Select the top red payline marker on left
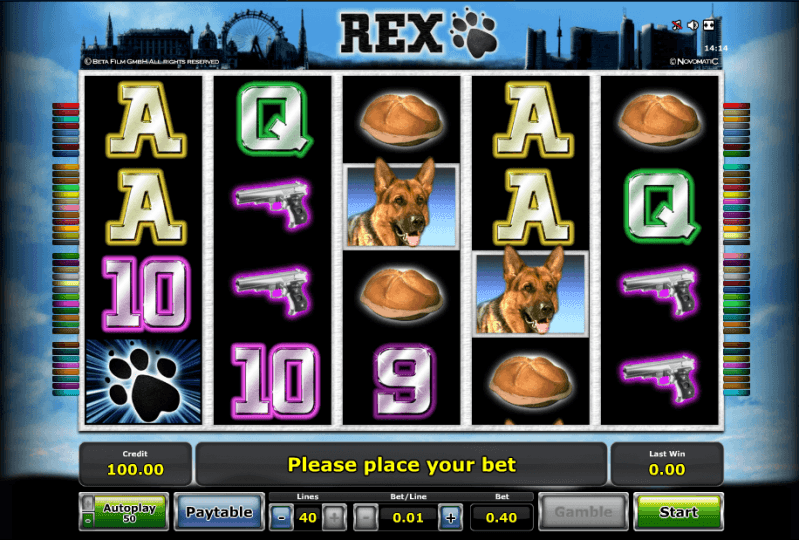The image size is (799, 540). point(66,106)
